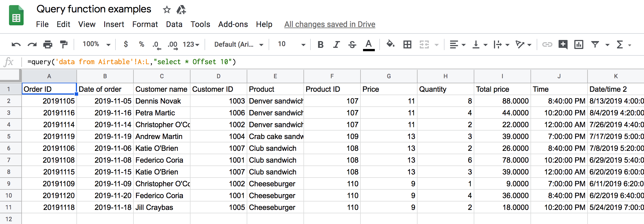Toggle strikethrough formatting
The image size is (644, 224).
[x=352, y=44]
